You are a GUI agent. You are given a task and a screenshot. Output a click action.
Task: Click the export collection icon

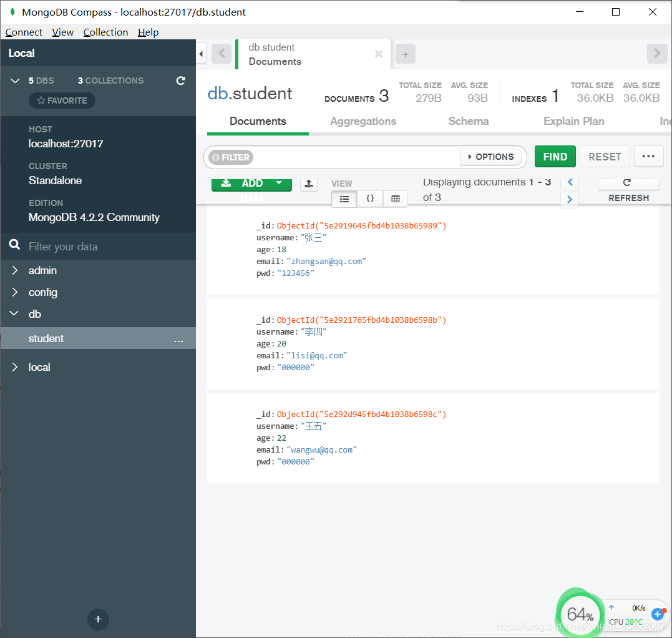(309, 184)
